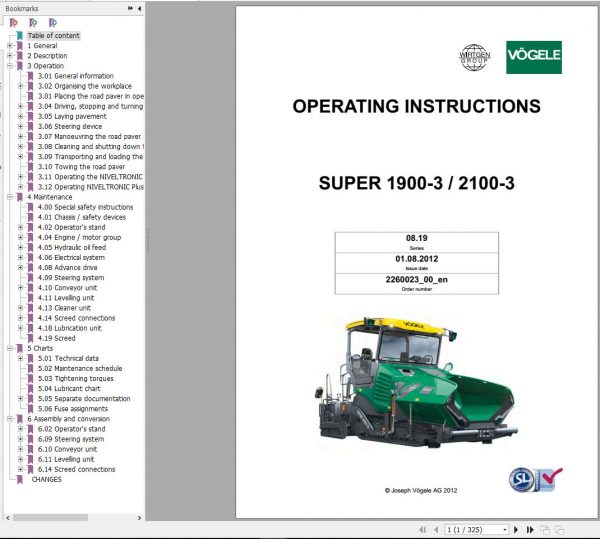Click the red bookmark toolbar icon
The height and width of the screenshot is (539, 600).
point(13,23)
